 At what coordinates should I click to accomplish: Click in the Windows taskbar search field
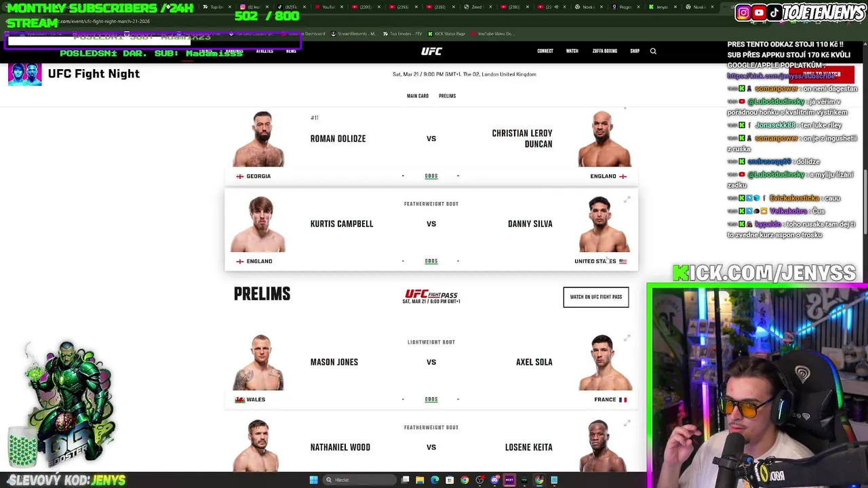tap(359, 480)
